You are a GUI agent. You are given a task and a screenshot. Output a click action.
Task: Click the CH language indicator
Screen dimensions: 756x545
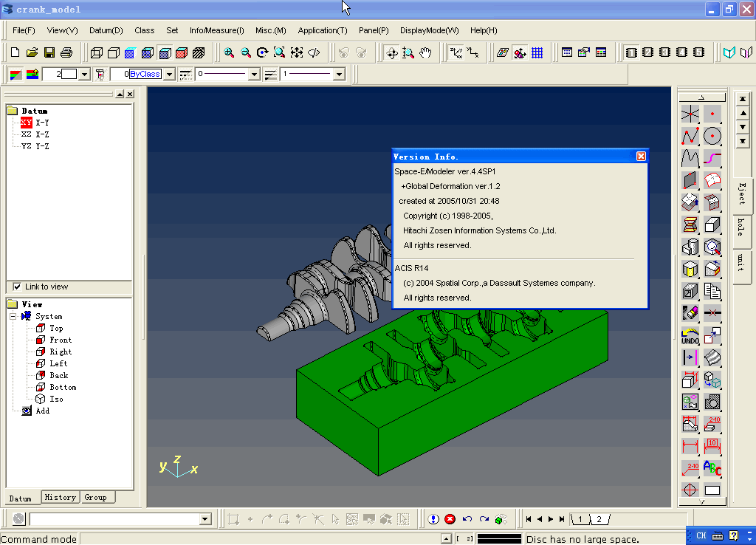701,536
